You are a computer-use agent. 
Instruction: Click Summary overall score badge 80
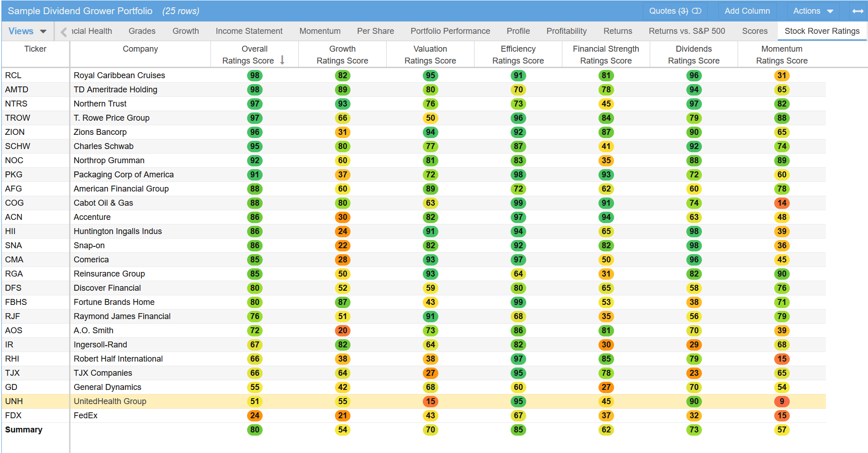[254, 430]
